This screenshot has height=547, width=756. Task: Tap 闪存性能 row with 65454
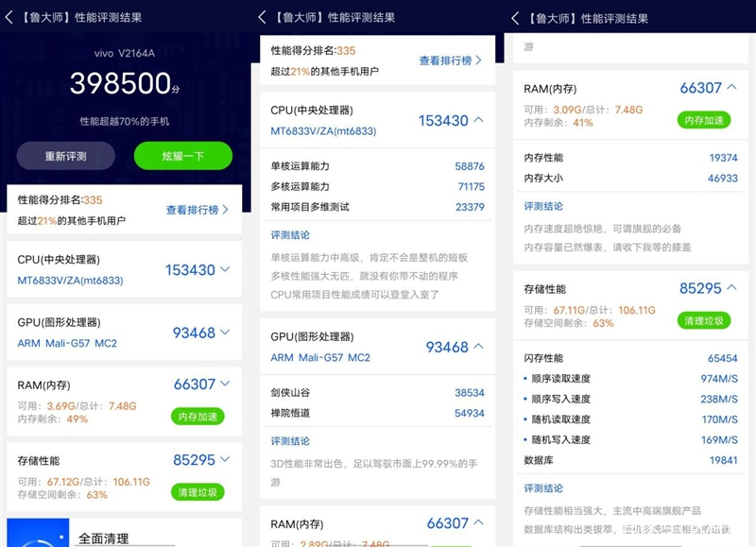pyautogui.click(x=630, y=358)
